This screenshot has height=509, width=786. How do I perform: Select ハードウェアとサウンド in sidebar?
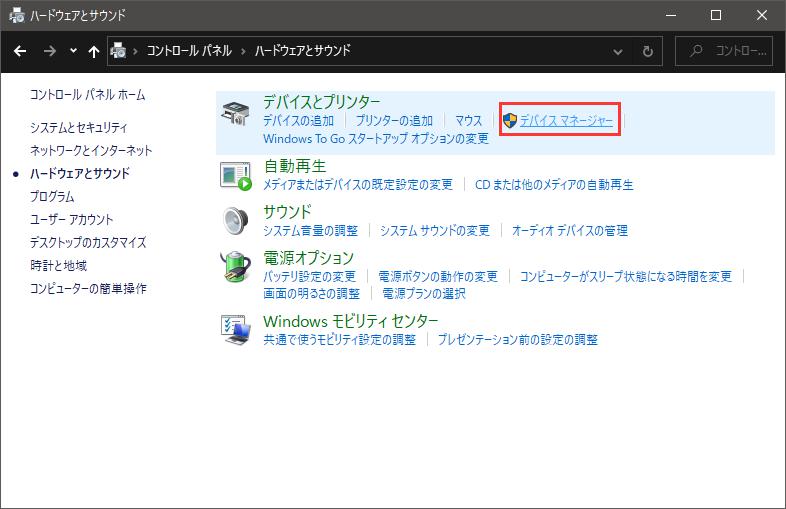80,174
